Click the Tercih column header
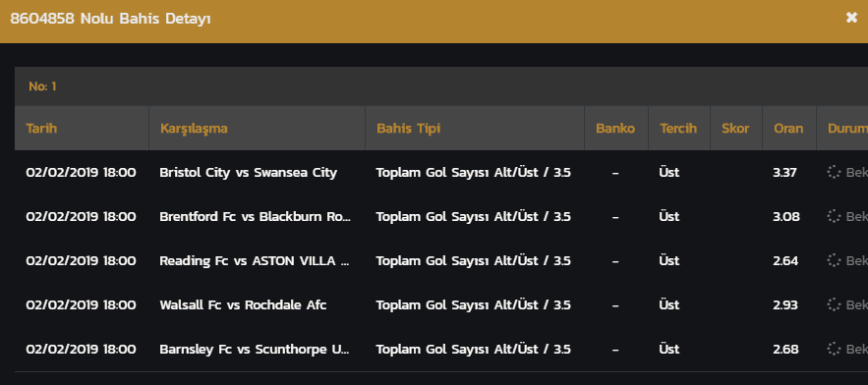 678,129
